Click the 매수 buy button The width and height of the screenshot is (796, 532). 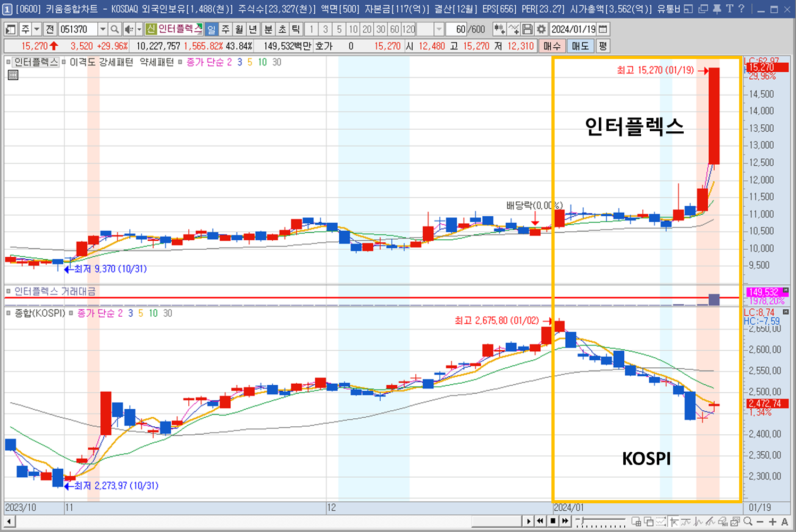[x=552, y=46]
